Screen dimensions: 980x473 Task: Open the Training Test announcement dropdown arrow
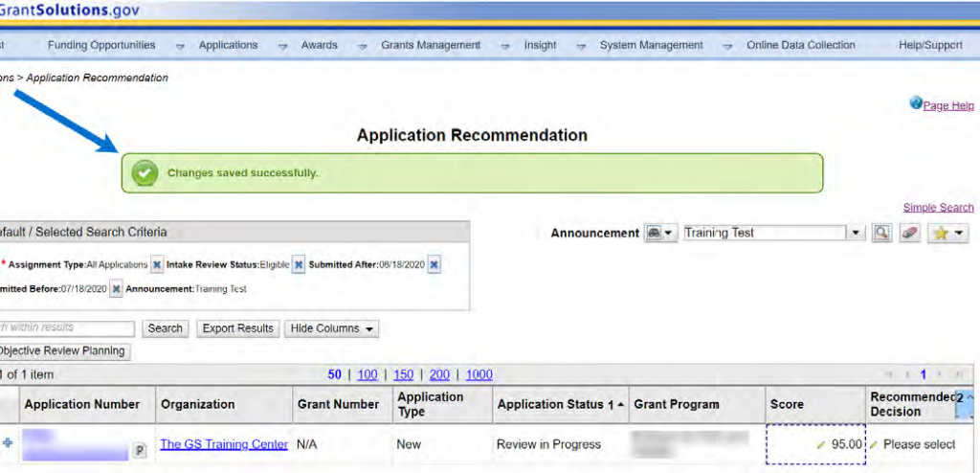pyautogui.click(x=854, y=233)
